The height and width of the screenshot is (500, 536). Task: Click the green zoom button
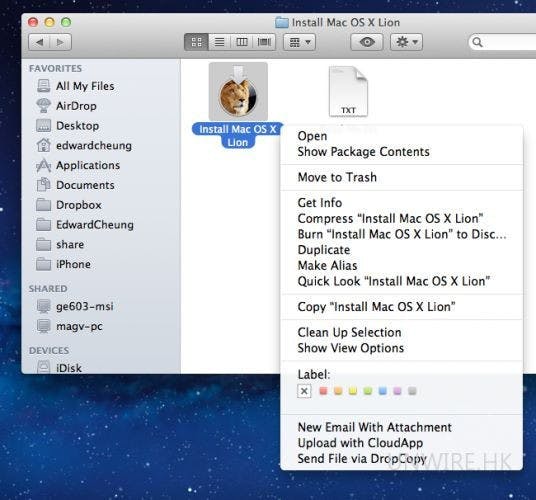[x=66, y=22]
